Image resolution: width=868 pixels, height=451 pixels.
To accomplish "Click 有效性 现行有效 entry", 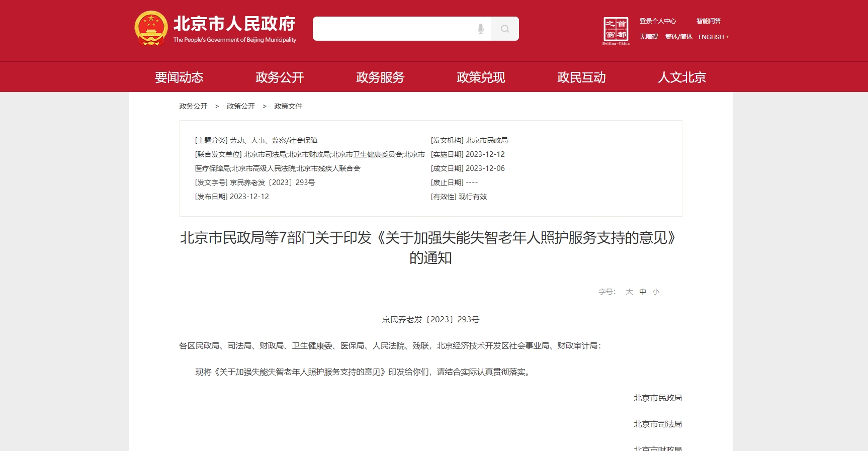I will [459, 197].
